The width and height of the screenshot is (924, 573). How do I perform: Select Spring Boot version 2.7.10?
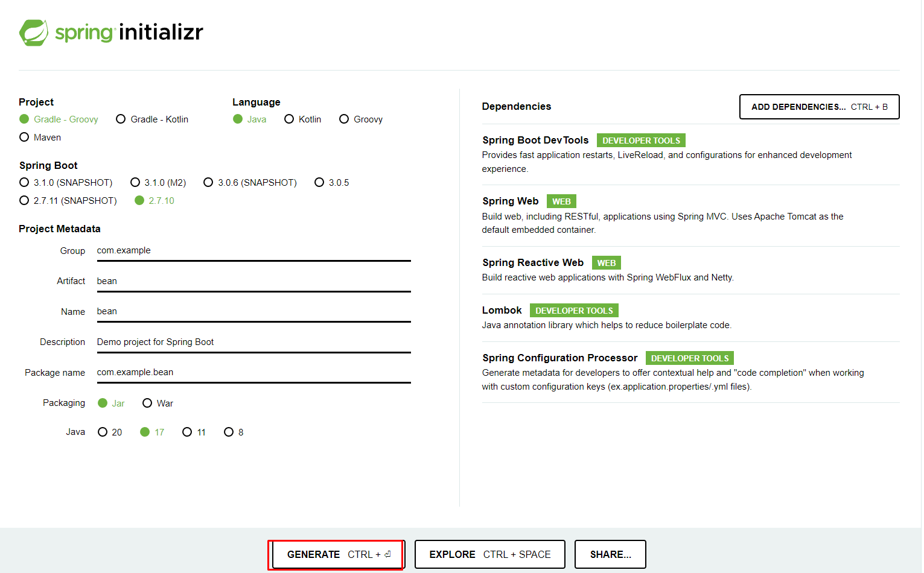click(155, 201)
